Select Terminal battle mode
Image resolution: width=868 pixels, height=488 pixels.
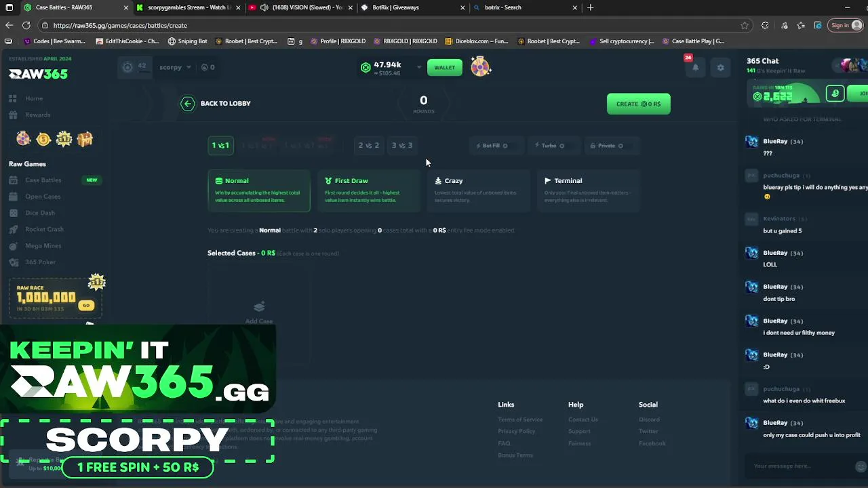click(x=589, y=190)
